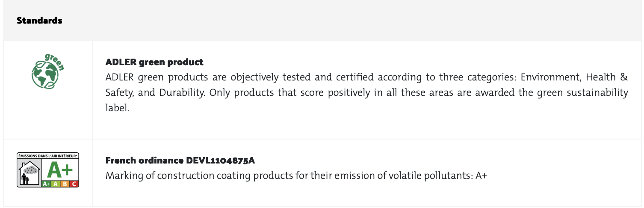
Task: Click the volatile pollutants marking description
Action: [296, 175]
